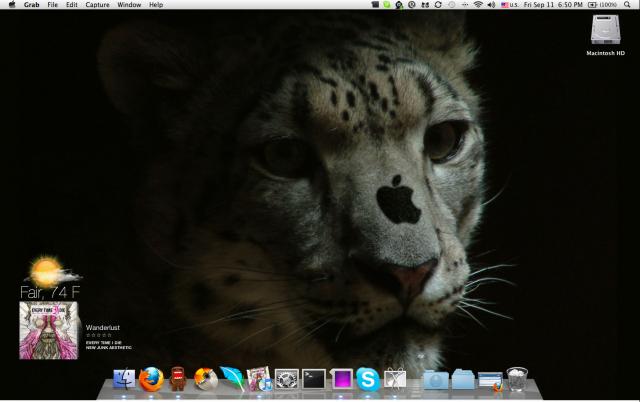The width and height of the screenshot is (640, 402).
Task: Open the orange disc app in the Dock
Action: 205,379
